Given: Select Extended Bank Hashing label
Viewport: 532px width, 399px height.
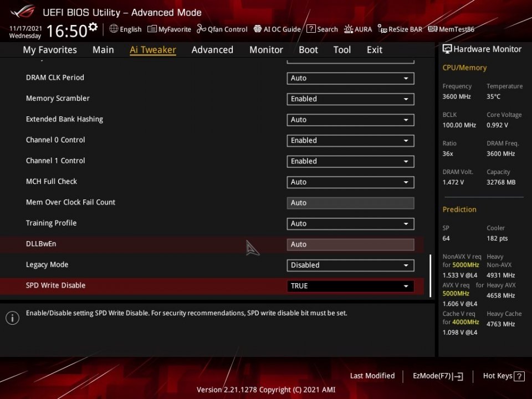Looking at the screenshot, I should (64, 119).
